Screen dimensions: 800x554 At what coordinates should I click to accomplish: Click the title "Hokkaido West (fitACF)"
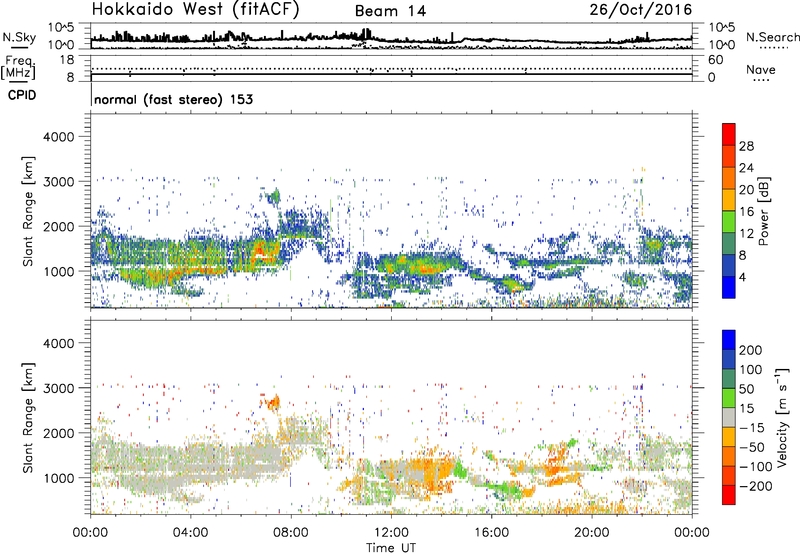195,10
